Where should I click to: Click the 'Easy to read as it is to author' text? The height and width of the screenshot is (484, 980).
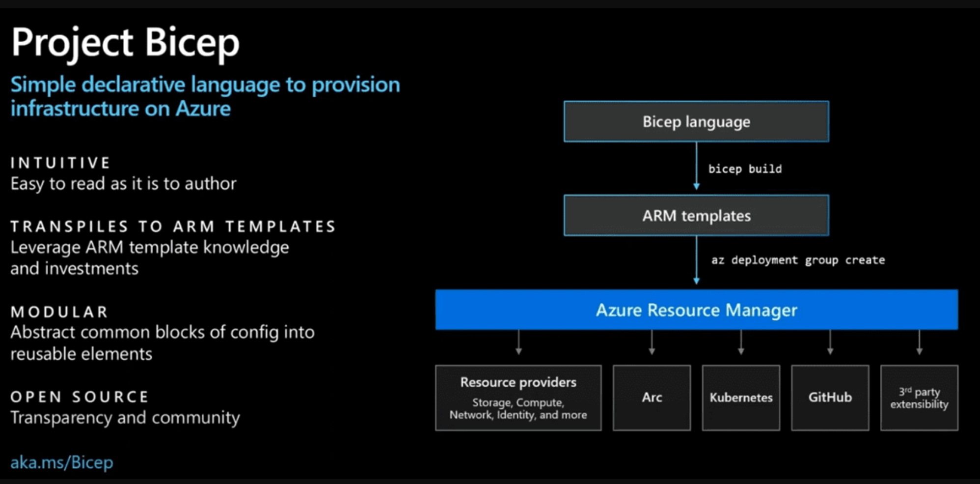(123, 184)
